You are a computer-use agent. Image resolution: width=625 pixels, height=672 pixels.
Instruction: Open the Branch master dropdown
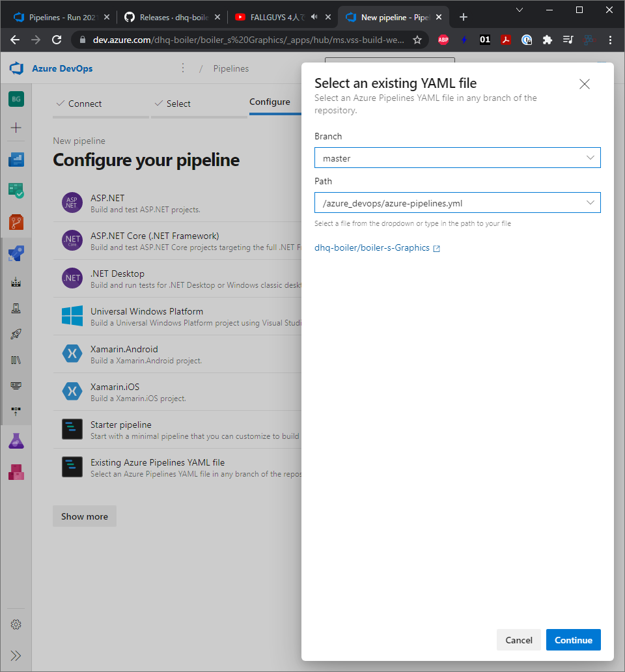point(458,158)
